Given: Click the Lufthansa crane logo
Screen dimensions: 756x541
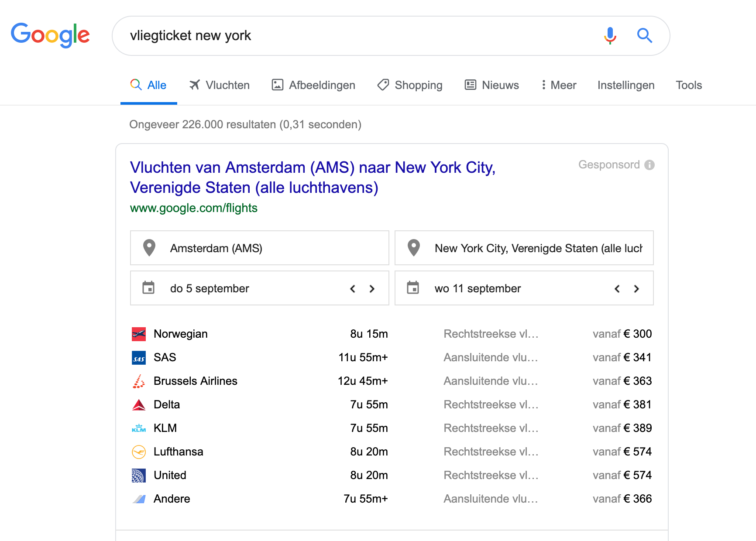Looking at the screenshot, I should coord(139,452).
